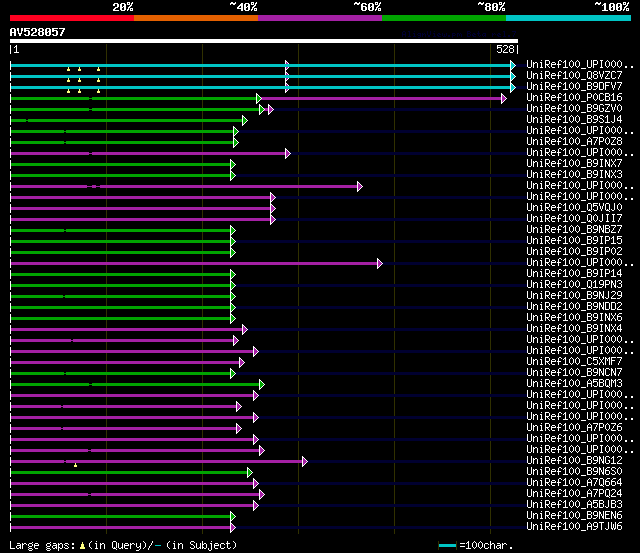This screenshot has height=553, width=640.
Task: Select the UniRef100_B9NCN7 label
Action: pos(574,373)
